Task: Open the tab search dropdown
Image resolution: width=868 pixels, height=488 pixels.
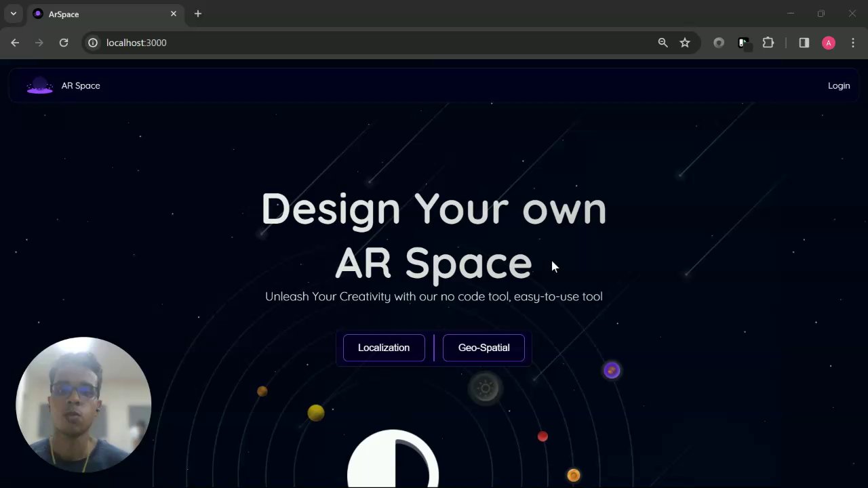Action: [13, 14]
